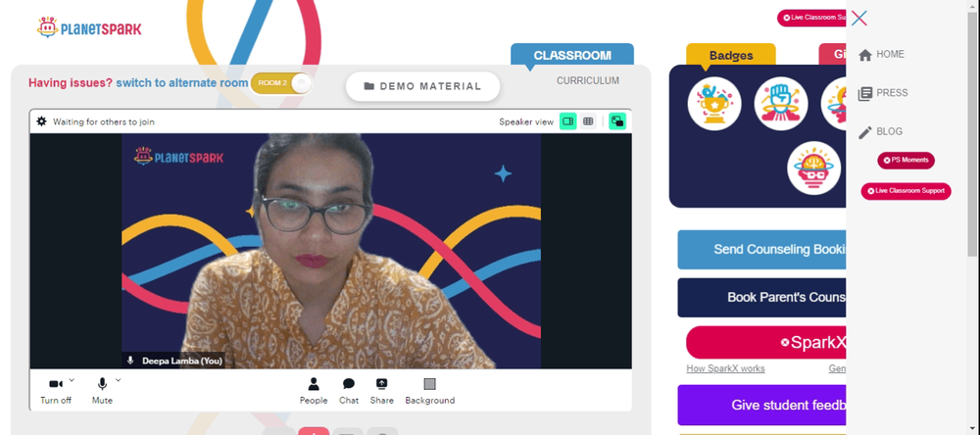Open the SparkX button
The width and height of the screenshot is (980, 435).
766,343
